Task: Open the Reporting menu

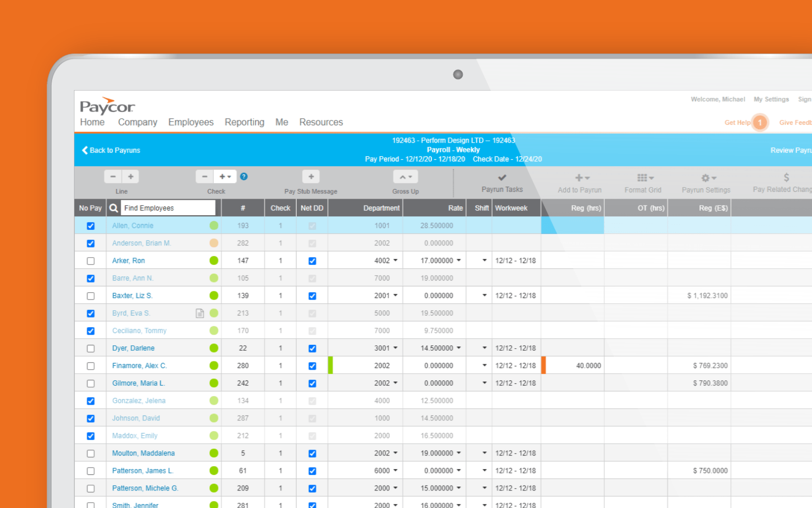Action: pos(244,122)
